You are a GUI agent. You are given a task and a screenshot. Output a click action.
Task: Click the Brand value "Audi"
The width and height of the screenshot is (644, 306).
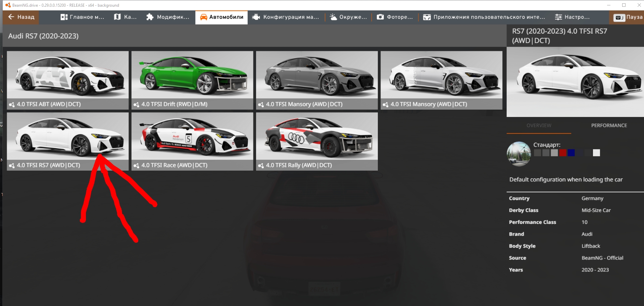pyautogui.click(x=587, y=234)
